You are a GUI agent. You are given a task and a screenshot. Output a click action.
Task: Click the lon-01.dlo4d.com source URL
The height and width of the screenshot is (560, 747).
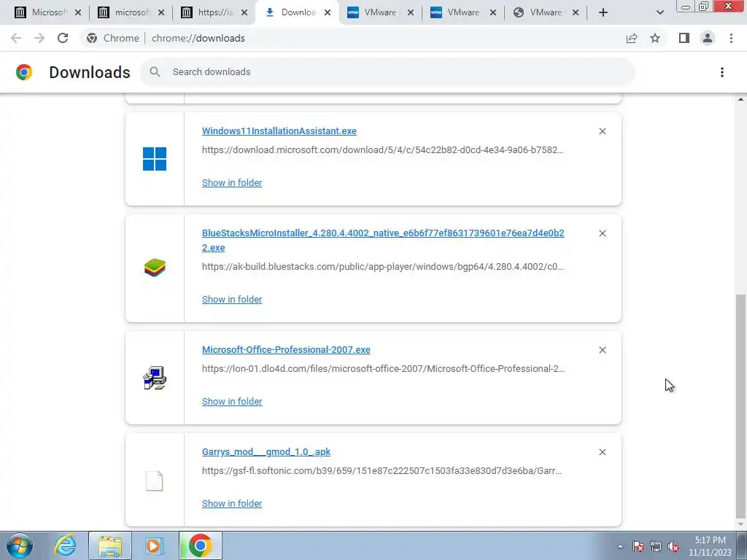point(383,368)
